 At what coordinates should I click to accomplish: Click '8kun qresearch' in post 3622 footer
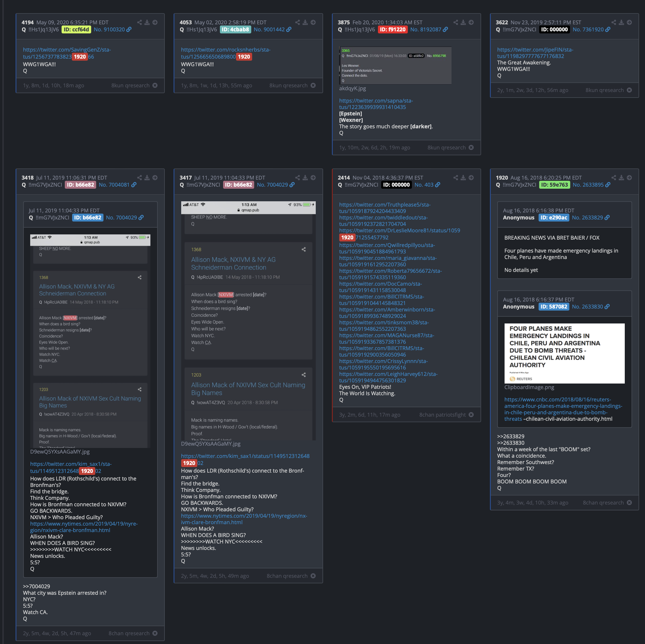coord(604,90)
